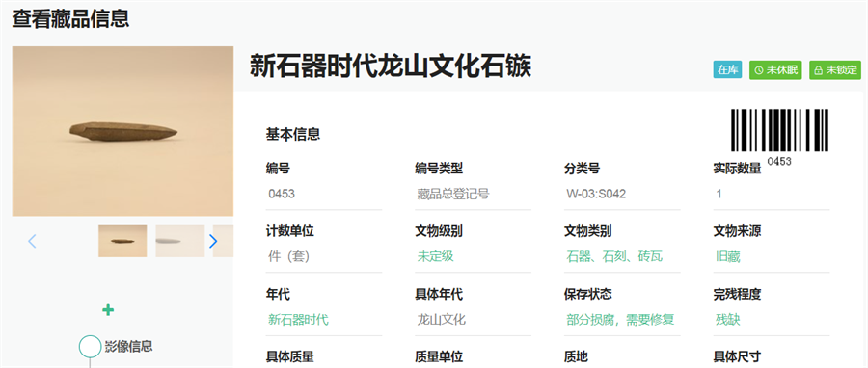Click the 未锁定 status badge
Screen dimensions: 868x368
pyautogui.click(x=835, y=70)
